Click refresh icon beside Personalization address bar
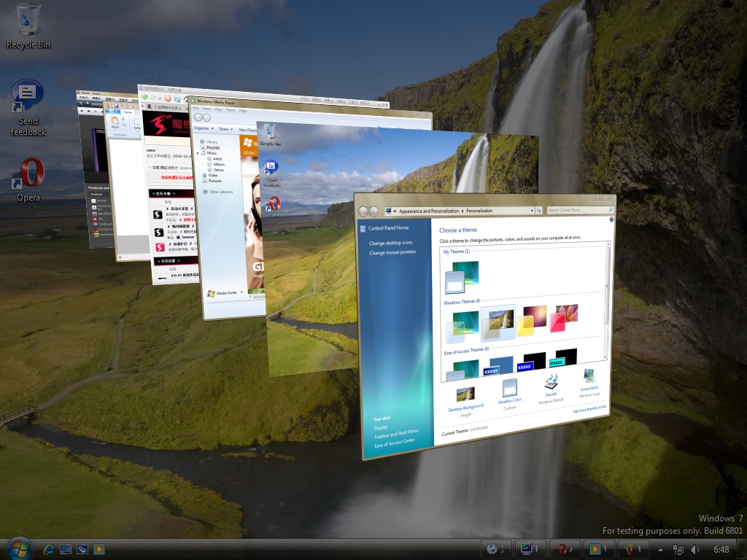This screenshot has width=747, height=560. pyautogui.click(x=539, y=211)
